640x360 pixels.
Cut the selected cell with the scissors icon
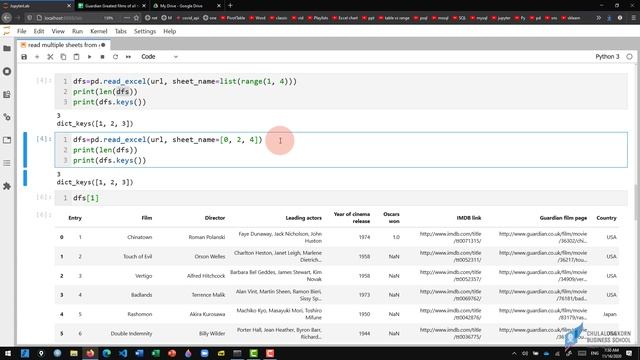[50, 57]
